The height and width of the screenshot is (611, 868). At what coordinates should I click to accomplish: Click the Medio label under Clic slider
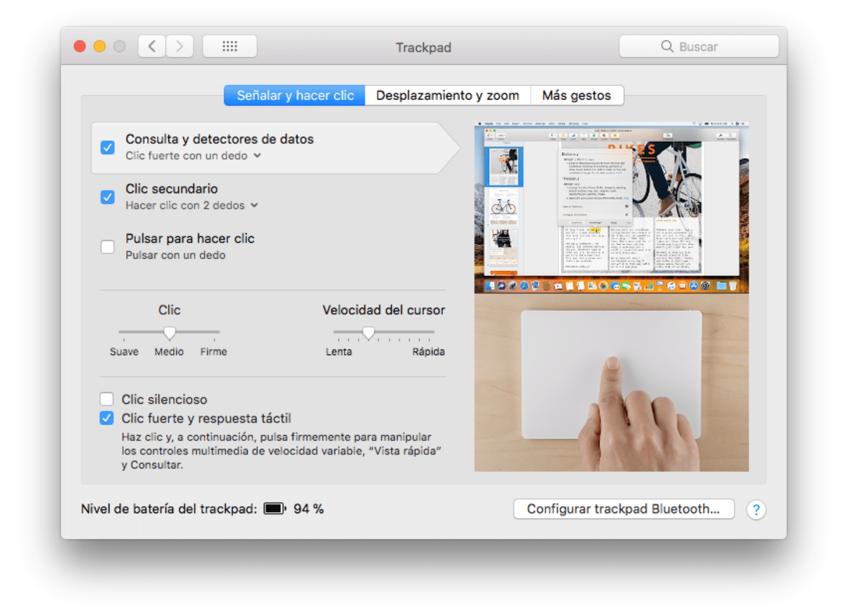[169, 352]
